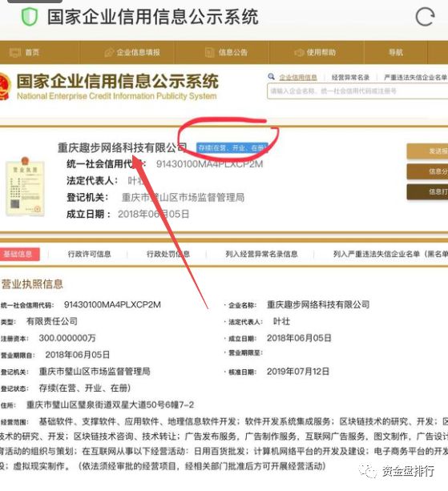Click the page title 国家企业信用信息公示系统 in browser bar
The image size is (448, 491).
click(153, 17)
